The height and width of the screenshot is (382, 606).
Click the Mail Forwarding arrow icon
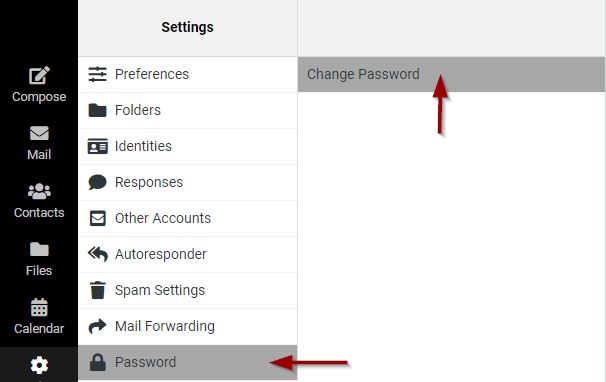tap(97, 326)
